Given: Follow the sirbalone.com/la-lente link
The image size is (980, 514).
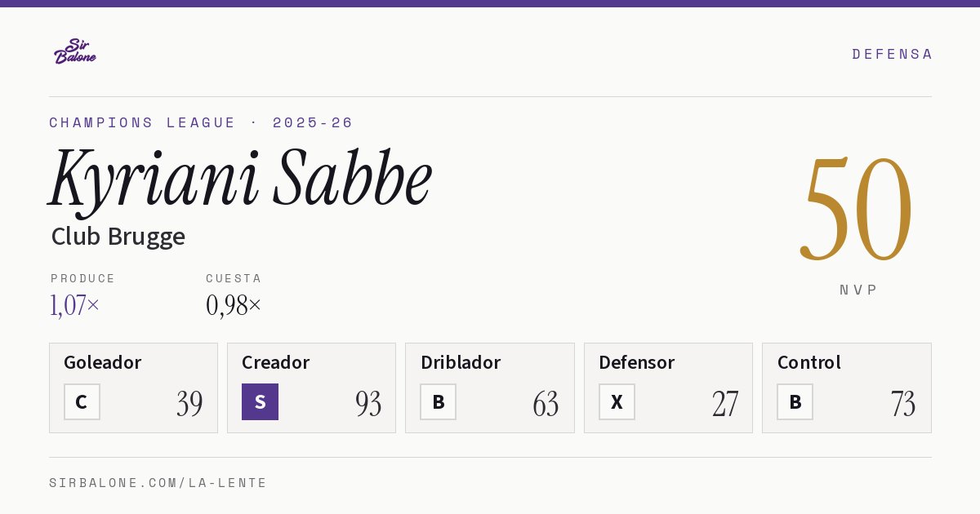Looking at the screenshot, I should [x=158, y=483].
